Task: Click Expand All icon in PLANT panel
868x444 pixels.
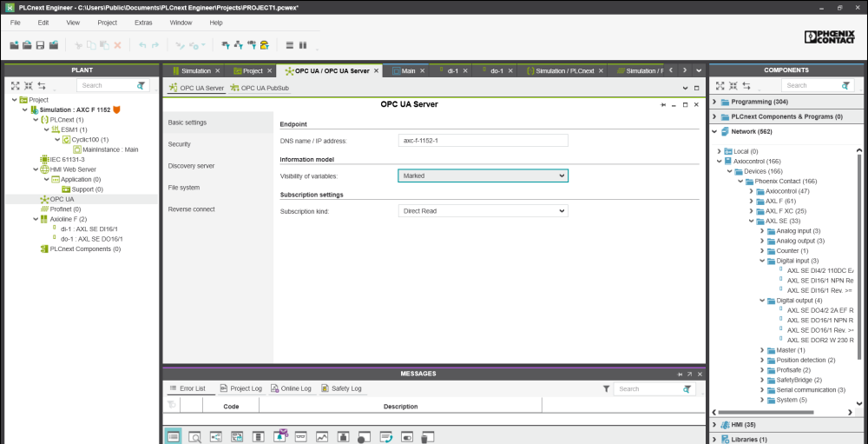Action: click(16, 86)
